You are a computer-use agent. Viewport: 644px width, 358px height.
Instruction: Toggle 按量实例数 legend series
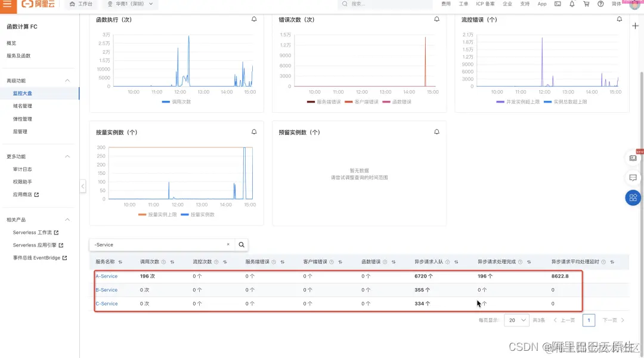coord(197,215)
